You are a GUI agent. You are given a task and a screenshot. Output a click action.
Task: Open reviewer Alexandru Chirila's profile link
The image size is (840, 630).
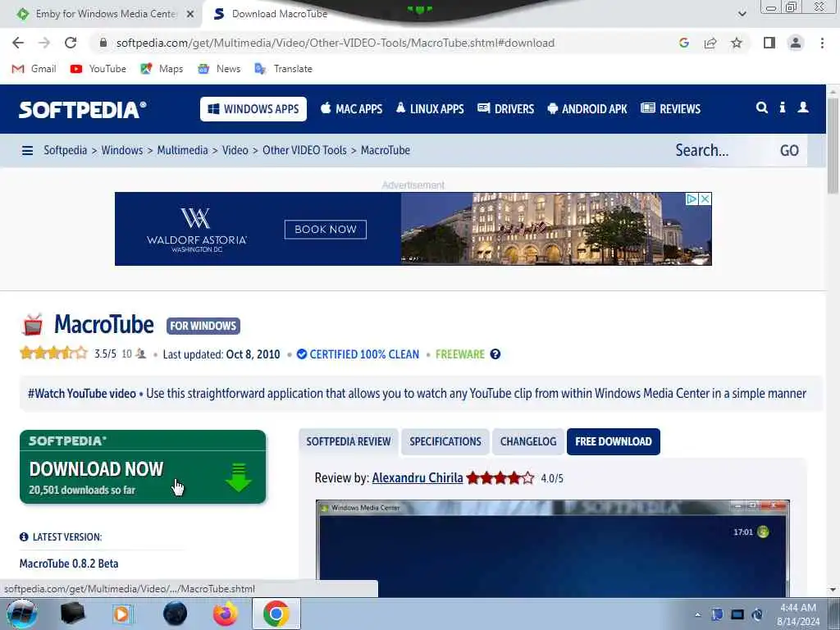(418, 478)
